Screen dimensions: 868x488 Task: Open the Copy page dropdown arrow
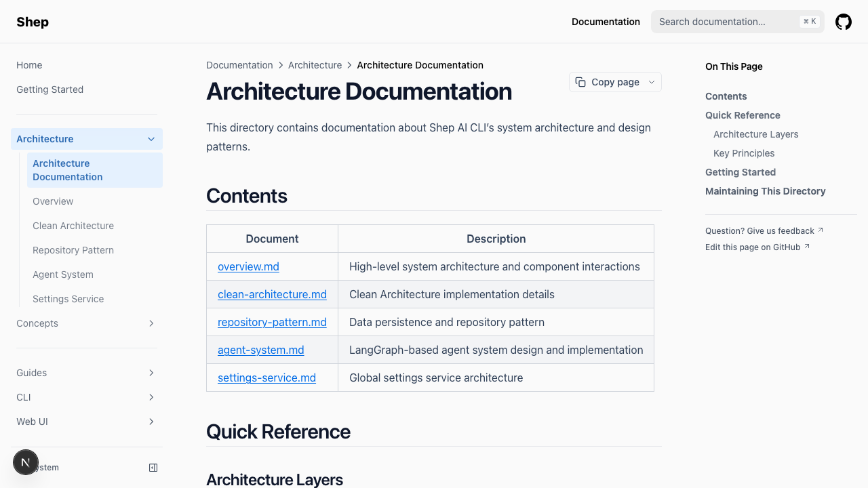click(652, 82)
